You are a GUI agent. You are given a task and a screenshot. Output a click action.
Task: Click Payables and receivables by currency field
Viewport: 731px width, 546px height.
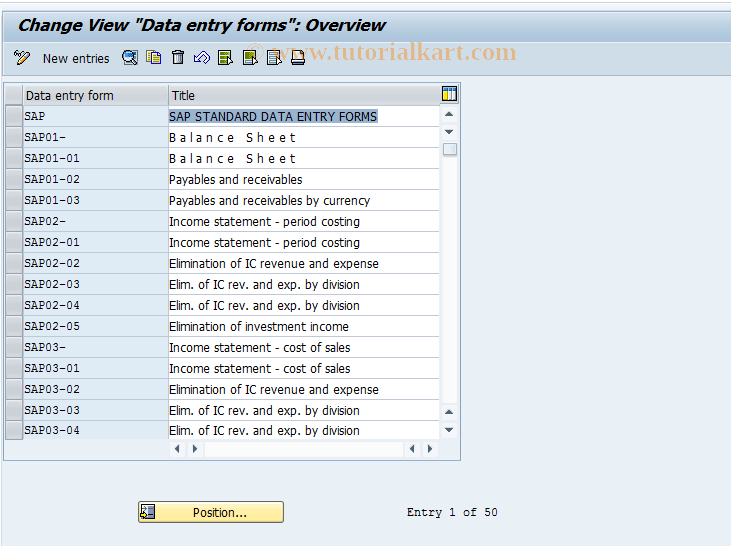(x=304, y=200)
